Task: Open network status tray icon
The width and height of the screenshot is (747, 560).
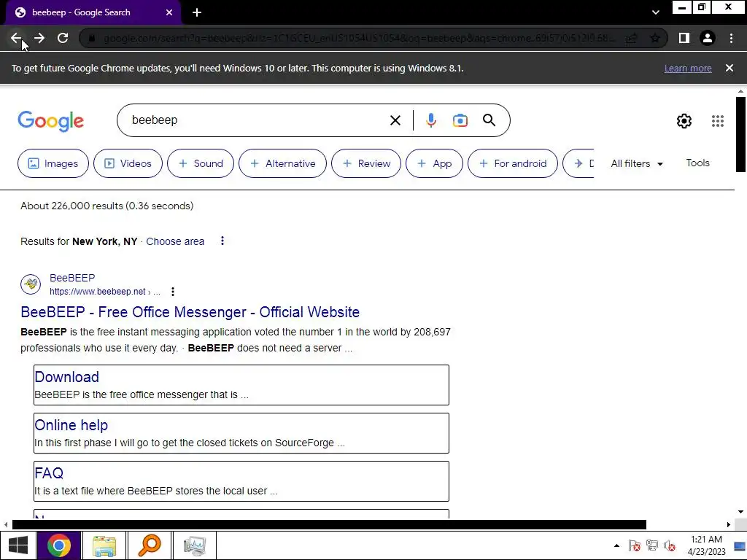Action: point(651,545)
